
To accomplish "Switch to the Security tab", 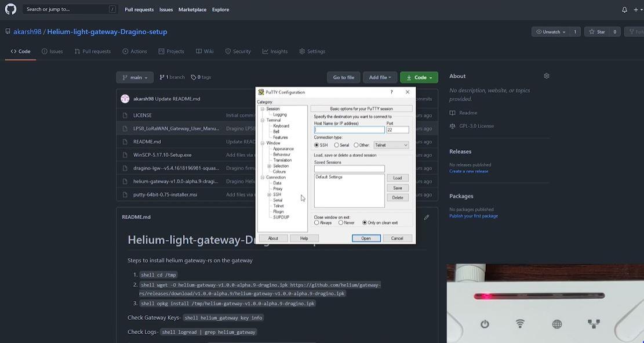I will click(238, 52).
